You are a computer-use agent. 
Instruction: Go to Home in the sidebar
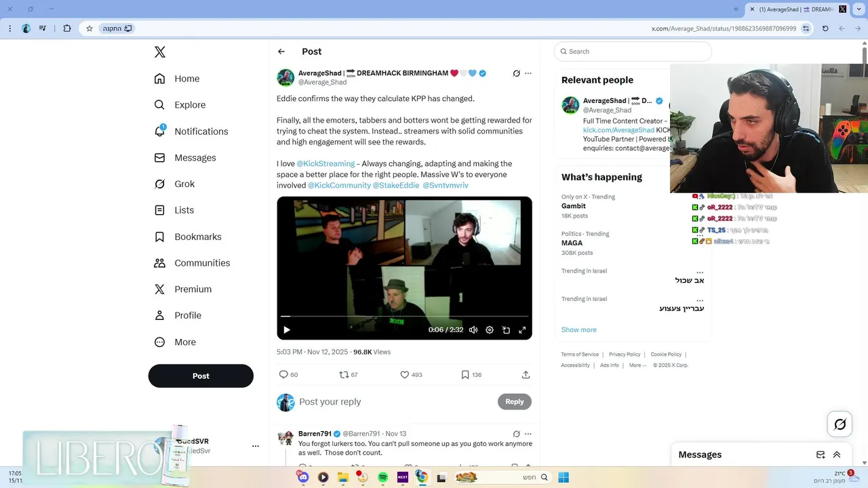tap(177, 79)
